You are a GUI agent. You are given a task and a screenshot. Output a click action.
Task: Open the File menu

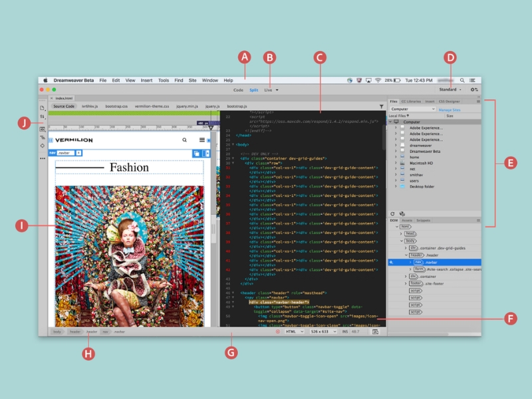coord(103,80)
